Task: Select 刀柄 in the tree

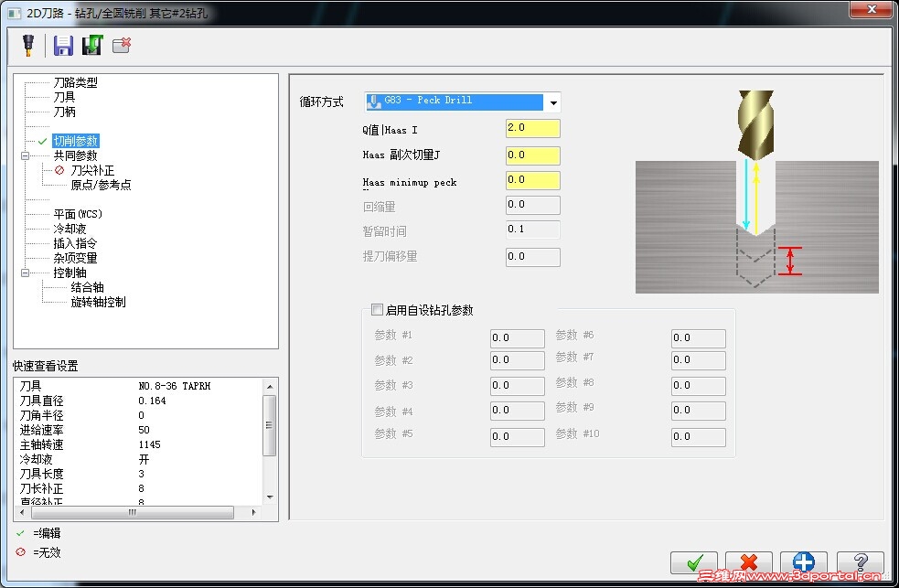Action: point(64,112)
